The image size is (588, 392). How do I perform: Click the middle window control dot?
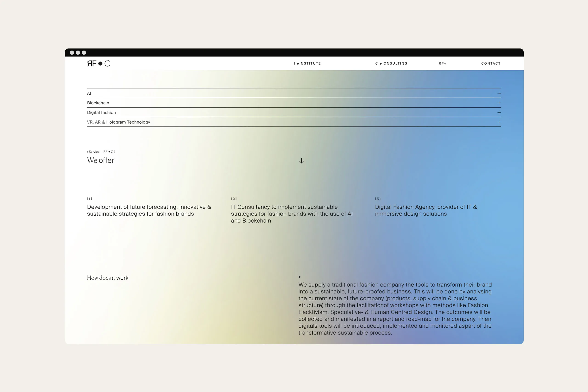click(x=78, y=53)
